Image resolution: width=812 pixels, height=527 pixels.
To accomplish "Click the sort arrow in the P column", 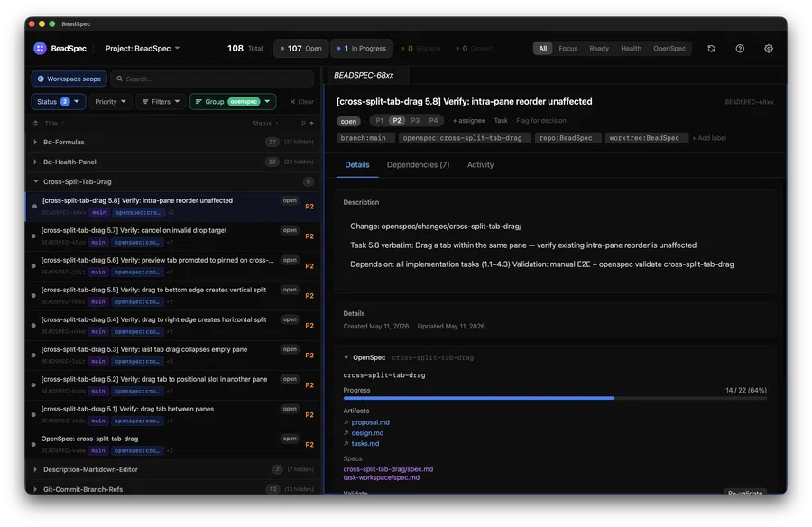I will point(311,124).
